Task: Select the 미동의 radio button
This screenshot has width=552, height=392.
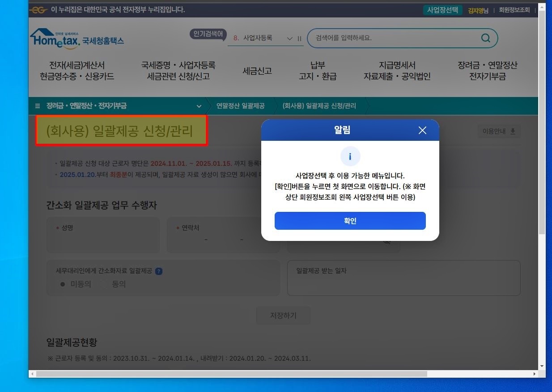Action: (x=63, y=284)
